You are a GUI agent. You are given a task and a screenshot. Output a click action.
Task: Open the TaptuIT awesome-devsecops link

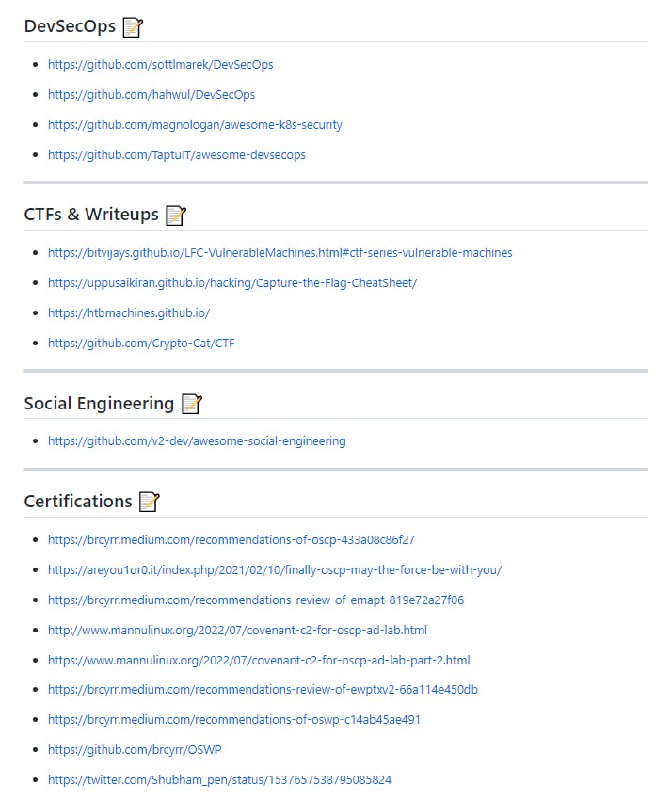[x=177, y=154]
